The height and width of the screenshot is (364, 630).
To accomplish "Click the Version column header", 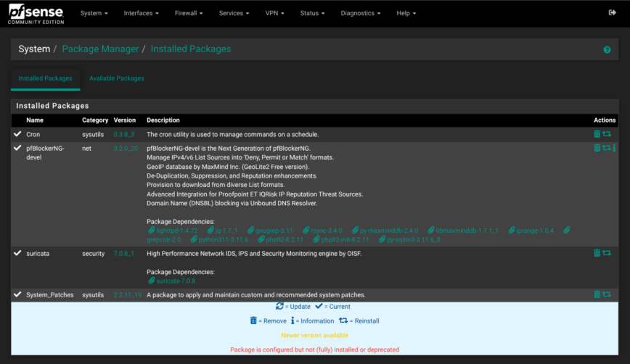I will tap(125, 120).
